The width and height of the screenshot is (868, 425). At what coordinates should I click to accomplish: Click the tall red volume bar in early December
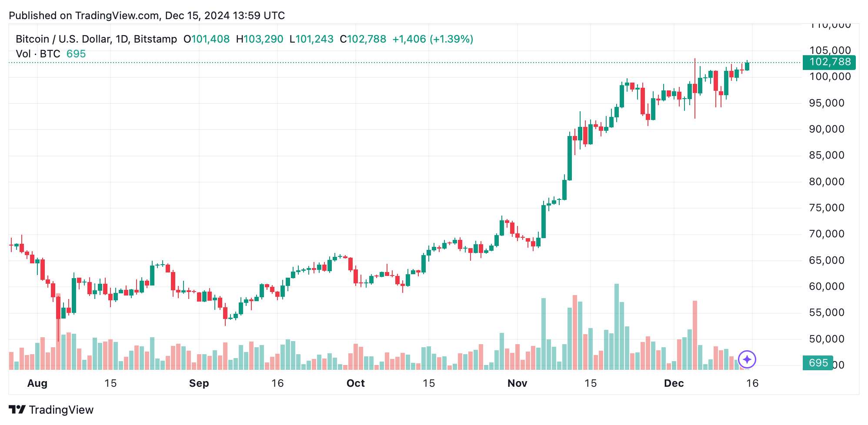tap(695, 335)
